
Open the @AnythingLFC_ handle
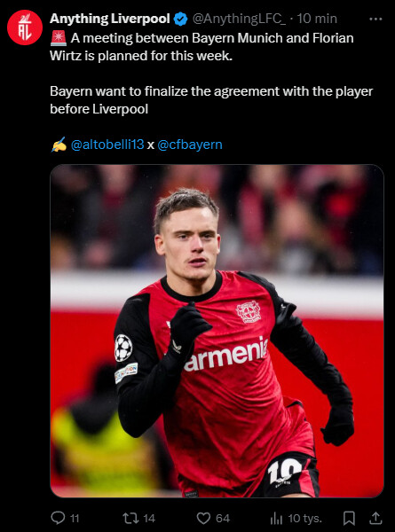tap(239, 19)
